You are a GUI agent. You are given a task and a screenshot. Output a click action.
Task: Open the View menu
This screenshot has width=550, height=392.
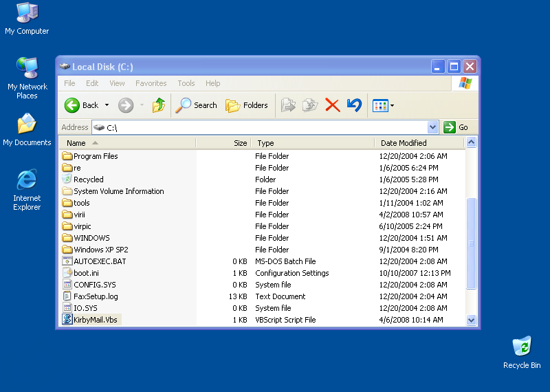[117, 83]
